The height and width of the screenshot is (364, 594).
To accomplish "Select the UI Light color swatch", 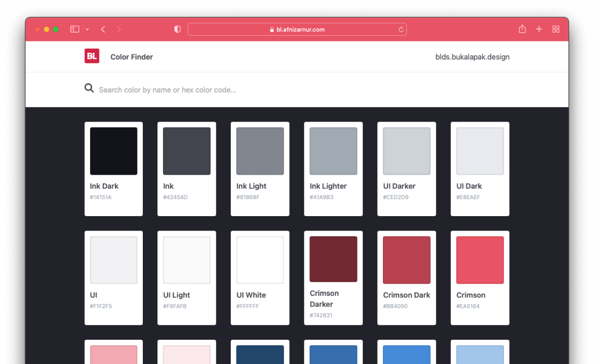I will (x=187, y=260).
